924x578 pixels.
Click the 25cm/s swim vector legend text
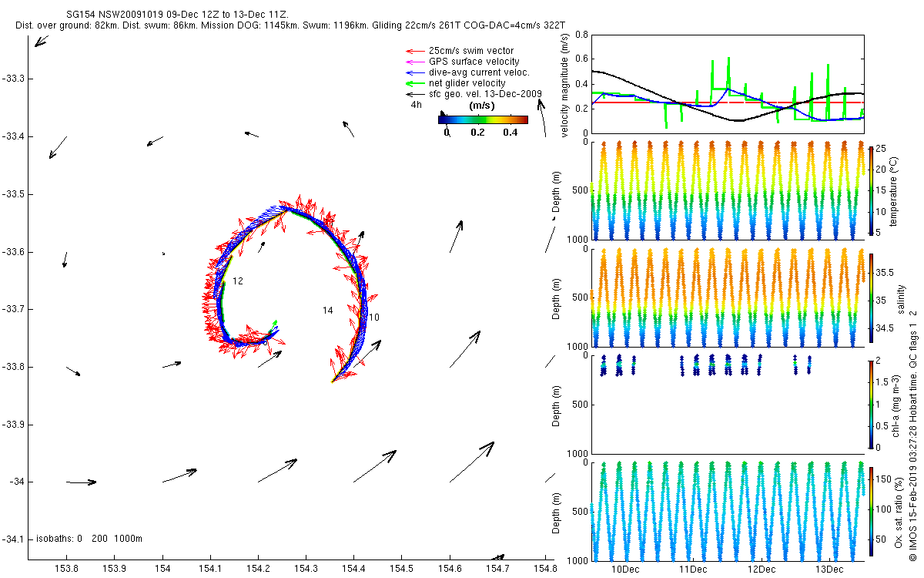471,51
